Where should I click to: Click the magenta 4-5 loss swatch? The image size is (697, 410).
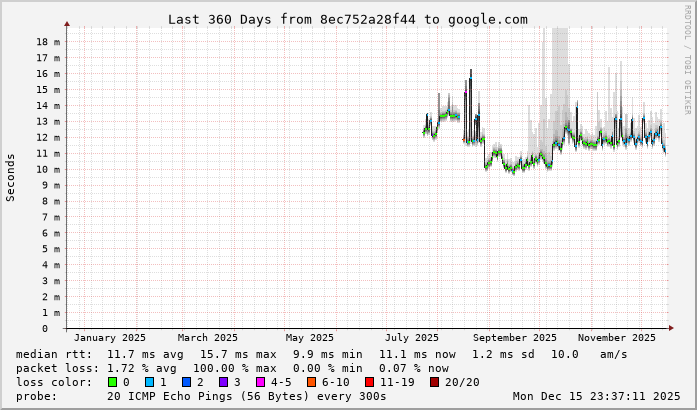pos(259,382)
